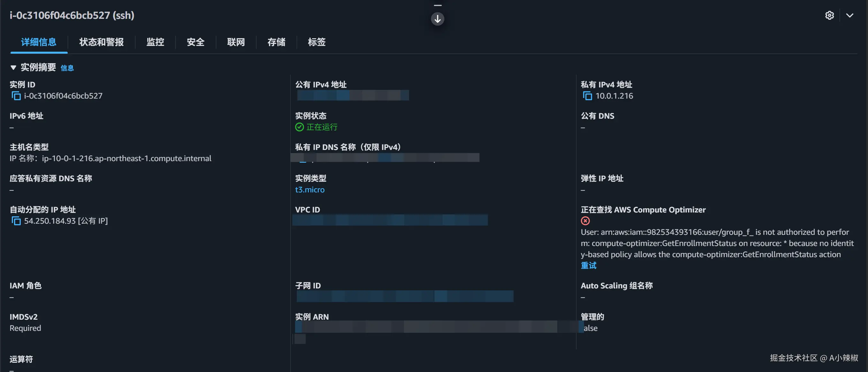
Task: Collapse the details panel with the chevron
Action: coord(850,16)
